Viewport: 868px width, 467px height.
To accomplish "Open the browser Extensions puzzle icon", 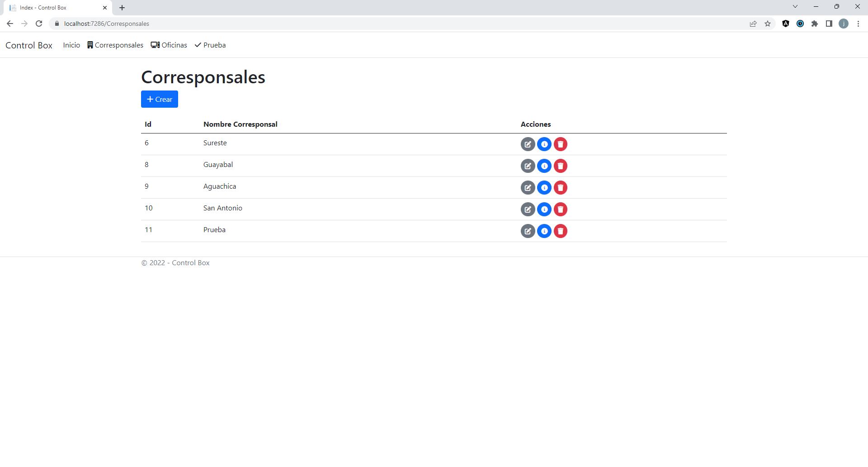I will coord(815,24).
